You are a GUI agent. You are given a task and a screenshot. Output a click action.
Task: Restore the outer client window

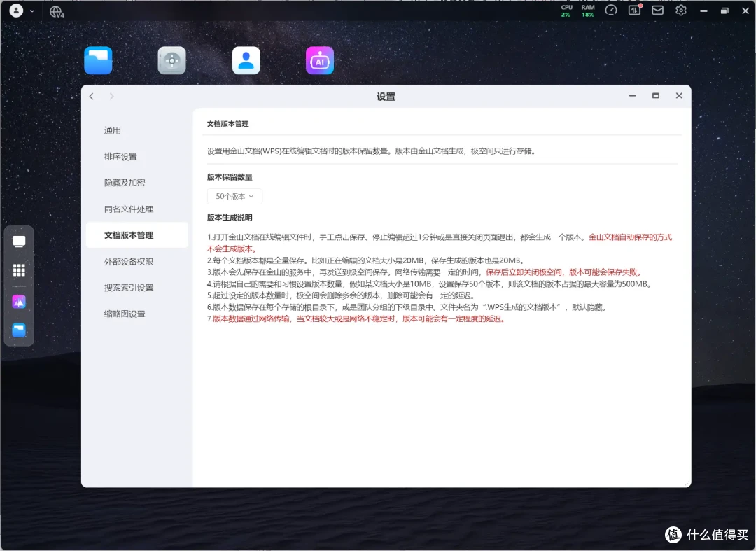click(x=724, y=11)
